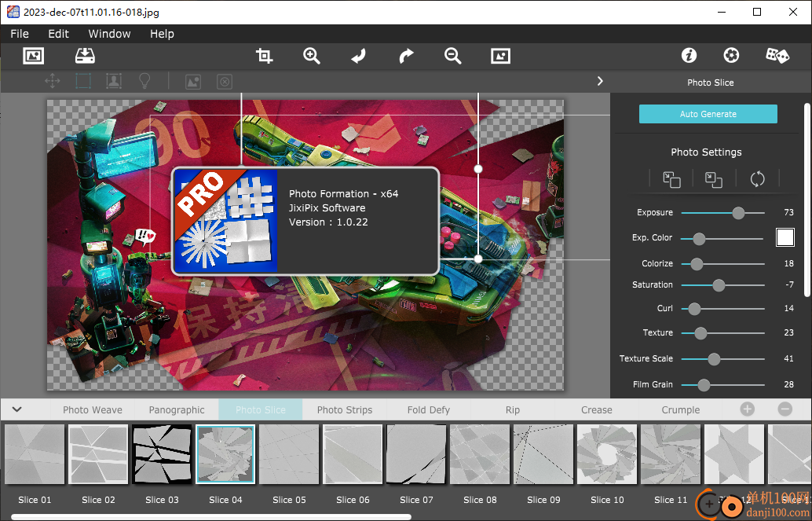The width and height of the screenshot is (812, 521).
Task: Switch to the Crumple tab
Action: click(681, 409)
